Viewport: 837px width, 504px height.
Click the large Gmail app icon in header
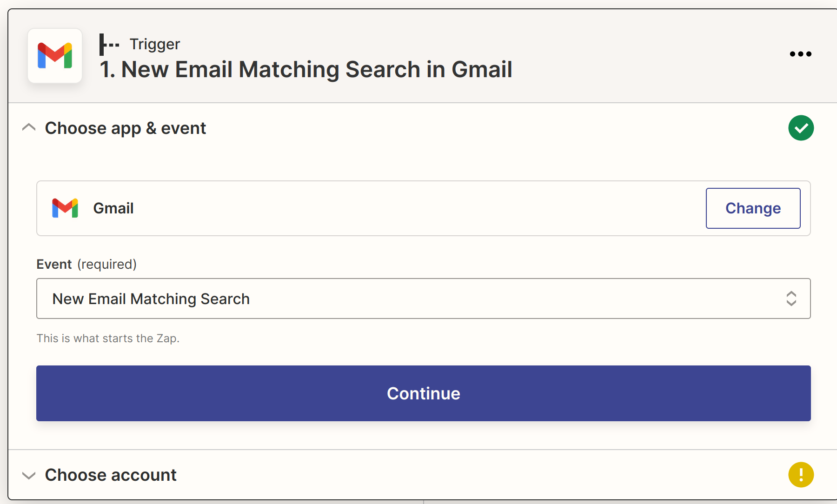pos(55,56)
